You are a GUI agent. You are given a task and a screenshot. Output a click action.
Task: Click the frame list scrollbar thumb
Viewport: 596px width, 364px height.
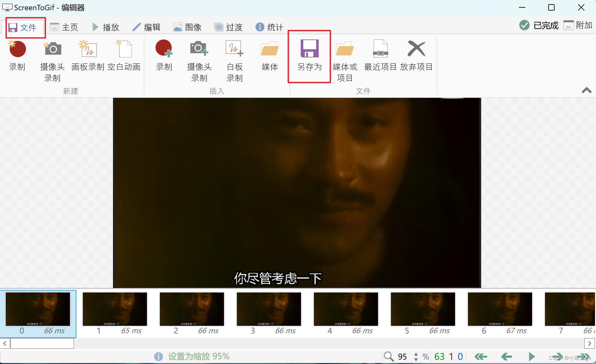click(x=42, y=343)
